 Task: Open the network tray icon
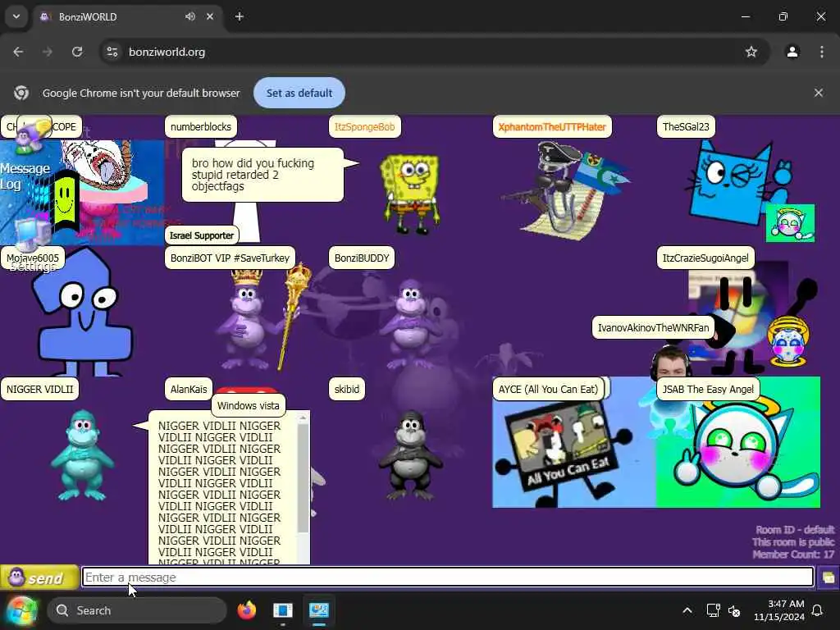tap(713, 610)
